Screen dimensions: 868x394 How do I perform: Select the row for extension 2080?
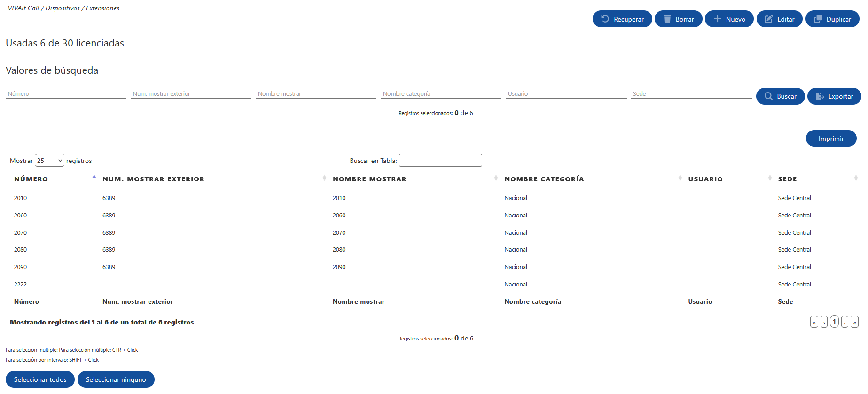pyautogui.click(x=435, y=249)
